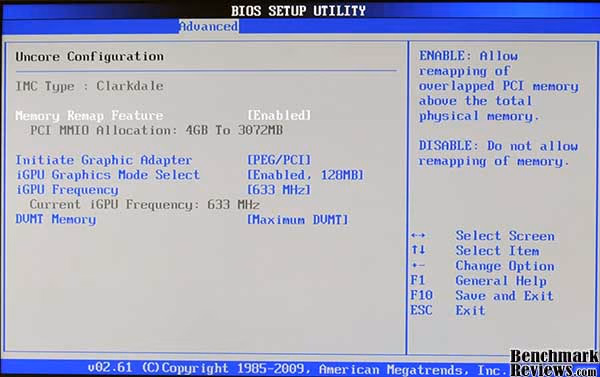
Task: Click the F10 key hint
Action: pyautogui.click(x=421, y=295)
